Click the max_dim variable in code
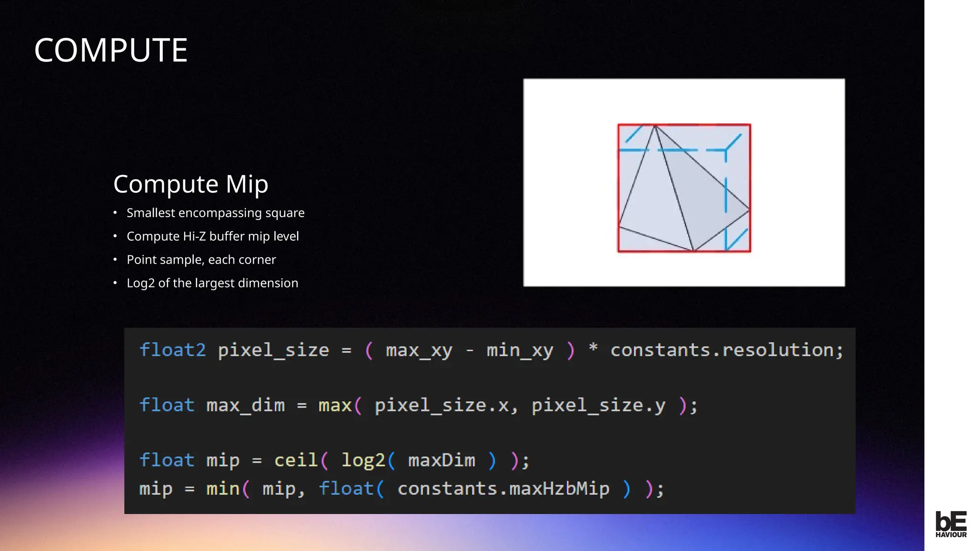The height and width of the screenshot is (551, 980). click(x=245, y=406)
